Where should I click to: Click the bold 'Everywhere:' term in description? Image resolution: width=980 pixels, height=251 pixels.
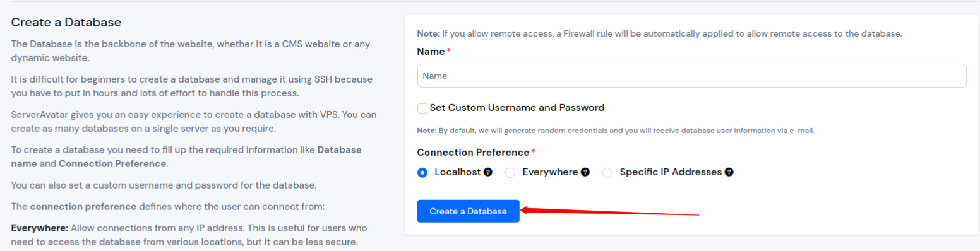[x=40, y=228]
